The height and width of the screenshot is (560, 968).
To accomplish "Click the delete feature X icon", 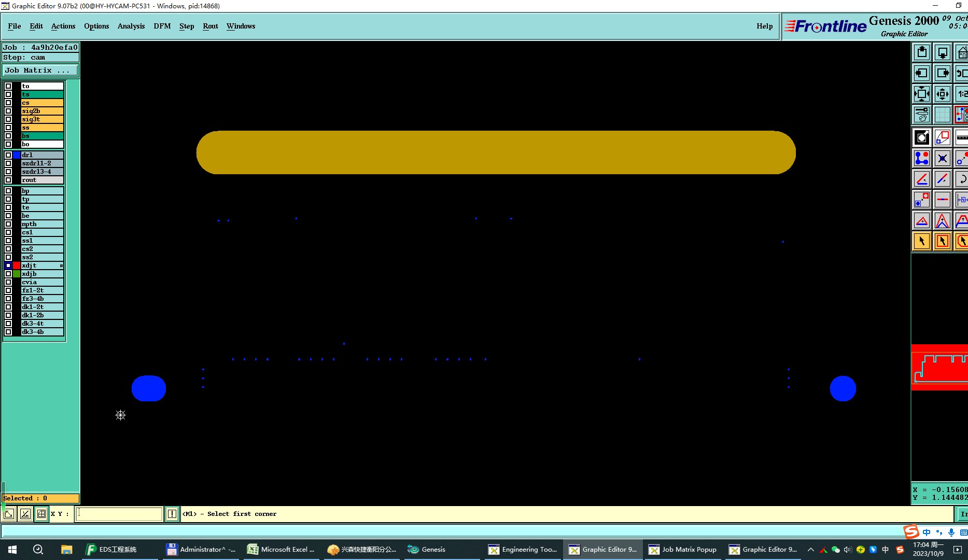I will (943, 158).
